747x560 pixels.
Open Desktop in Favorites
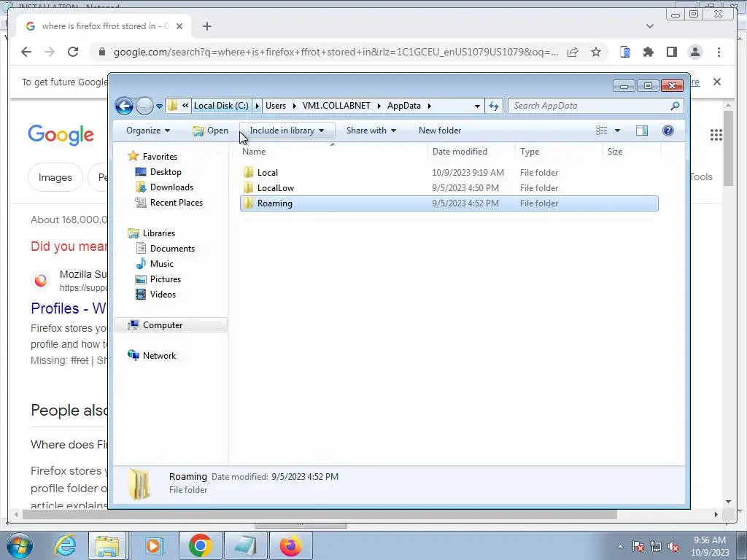click(x=166, y=172)
